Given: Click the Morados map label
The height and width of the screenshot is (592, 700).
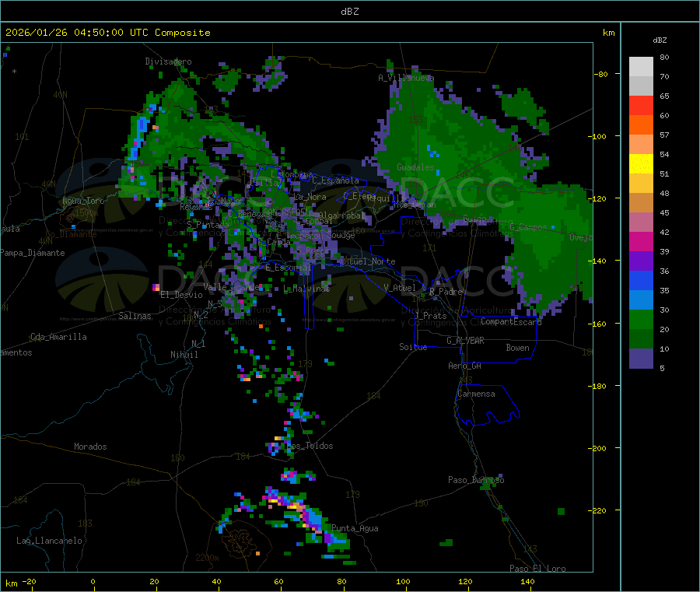Looking at the screenshot, I should pyautogui.click(x=90, y=447).
